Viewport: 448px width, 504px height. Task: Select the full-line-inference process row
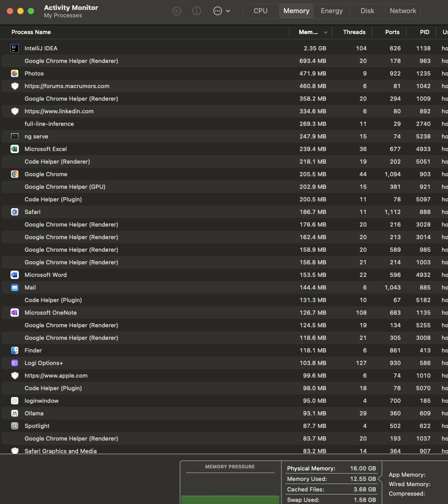[x=225, y=124]
